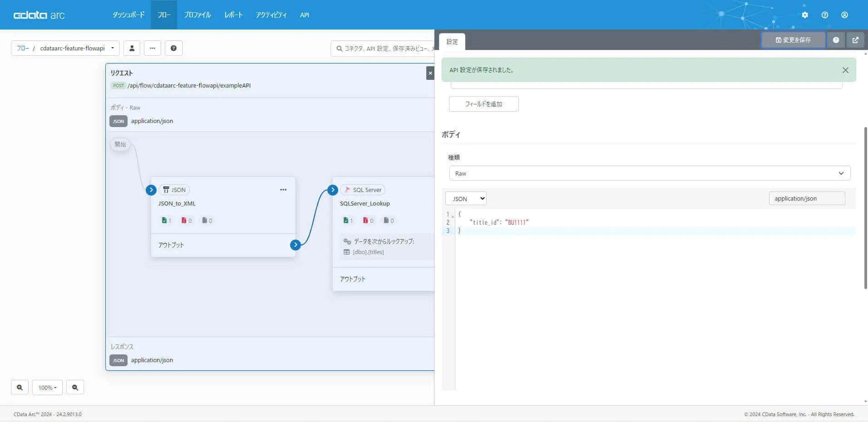The width and height of the screenshot is (868, 422).
Task: Click SQLServer_Lookup success file count icon
Action: coord(345,221)
